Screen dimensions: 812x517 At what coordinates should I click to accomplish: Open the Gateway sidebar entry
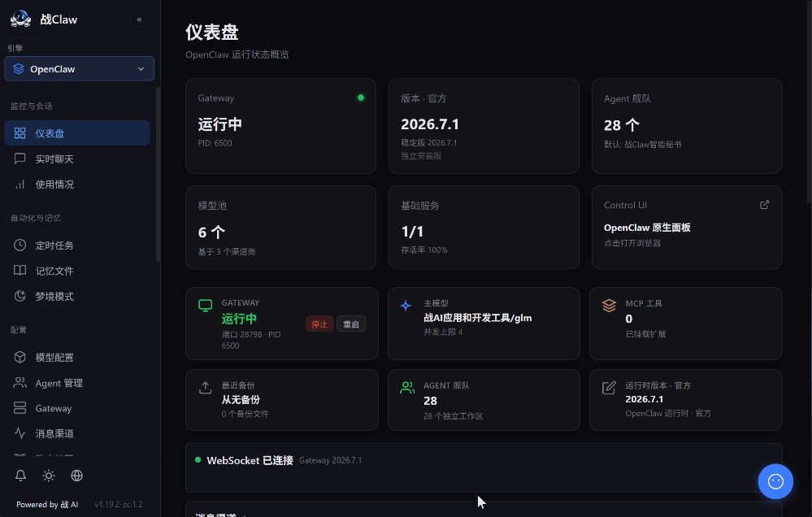77,408
